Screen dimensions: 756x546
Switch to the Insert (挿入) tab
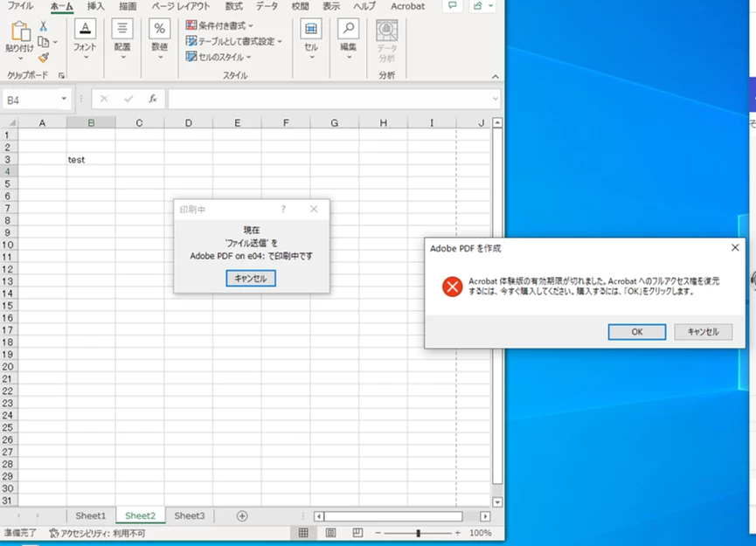click(x=95, y=6)
